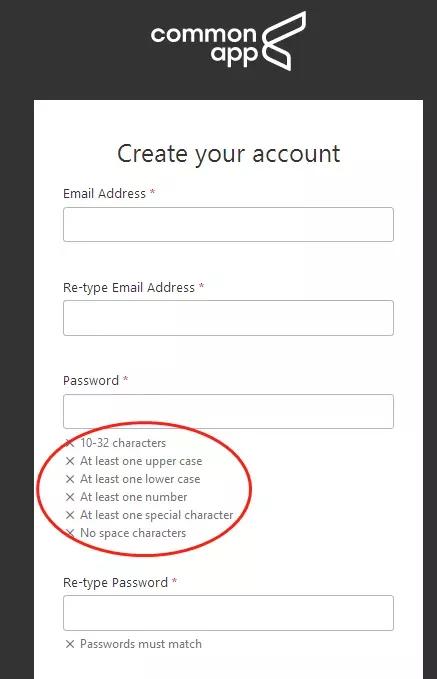
Task: Click the Re-type Password label
Action: 116,582
